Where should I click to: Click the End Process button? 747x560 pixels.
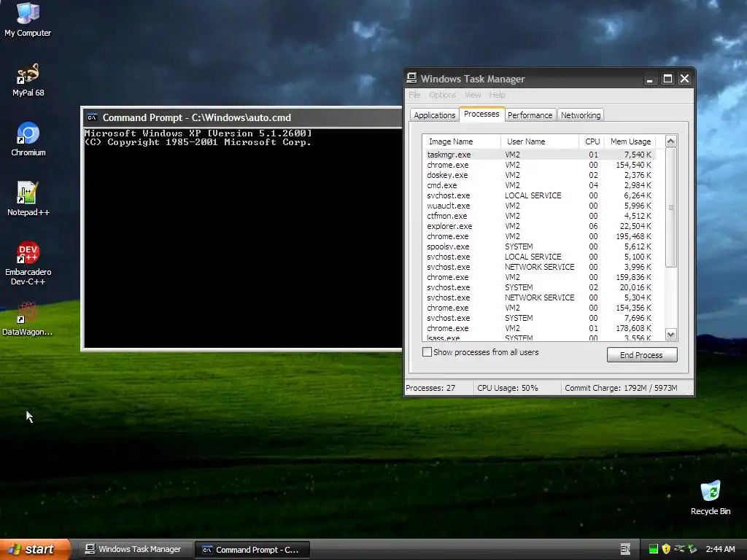pos(642,355)
